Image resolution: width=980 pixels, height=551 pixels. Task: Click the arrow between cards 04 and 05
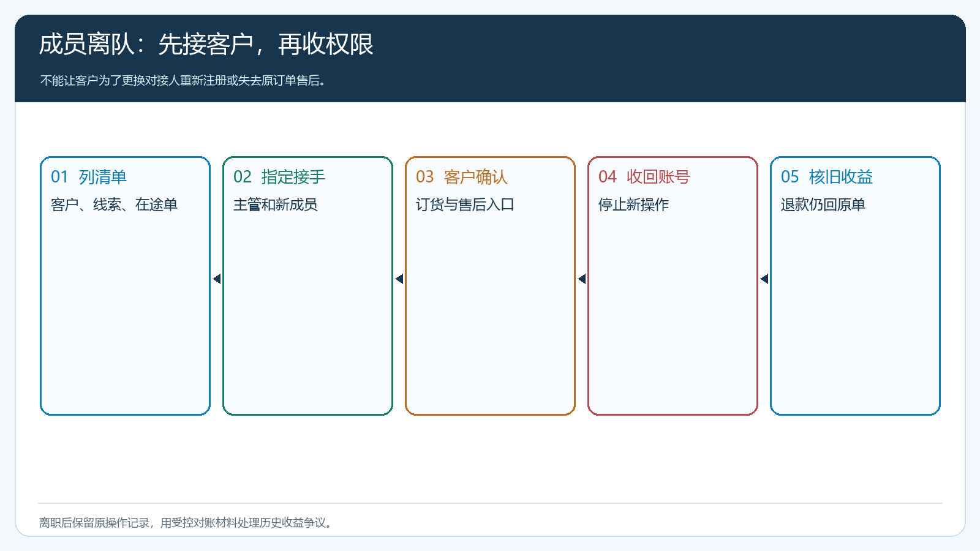[764, 279]
